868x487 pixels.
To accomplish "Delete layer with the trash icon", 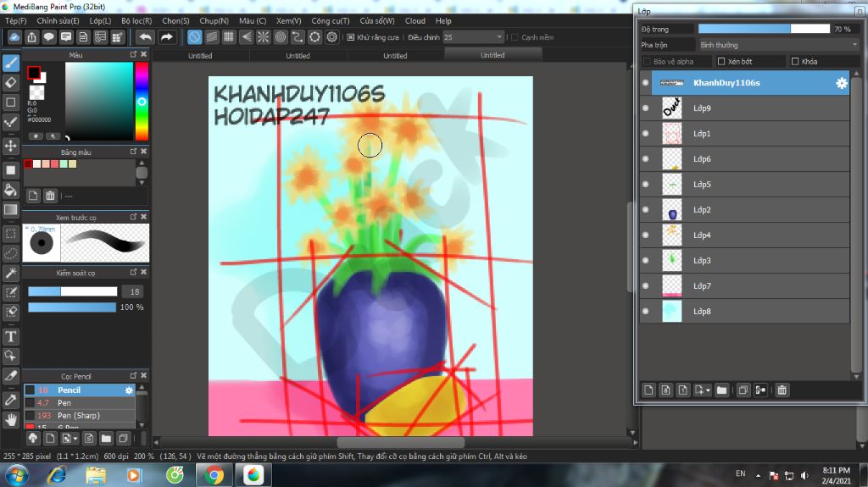I will point(782,390).
